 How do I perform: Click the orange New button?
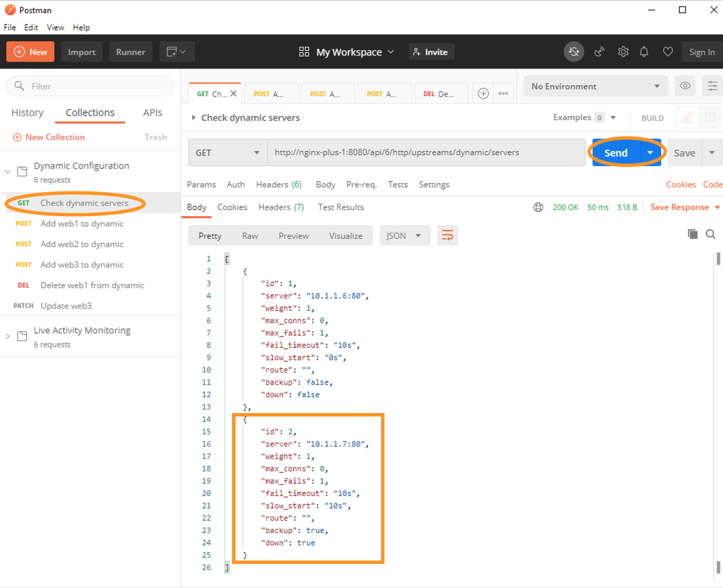pyautogui.click(x=30, y=51)
